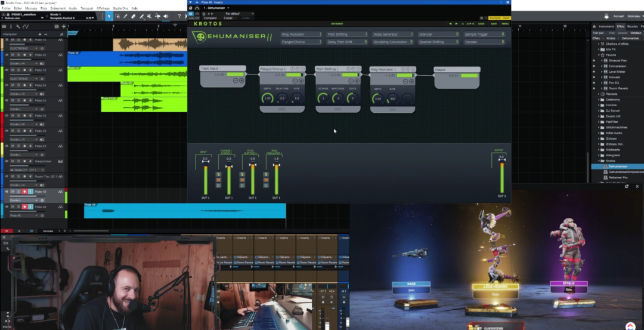
Task: Expand the Mix FX folder
Action: pos(599,50)
